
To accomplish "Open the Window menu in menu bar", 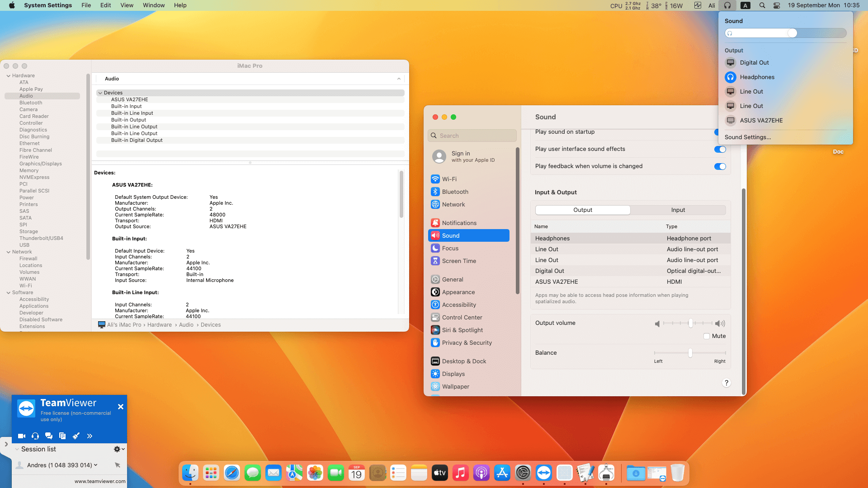I will coord(154,5).
